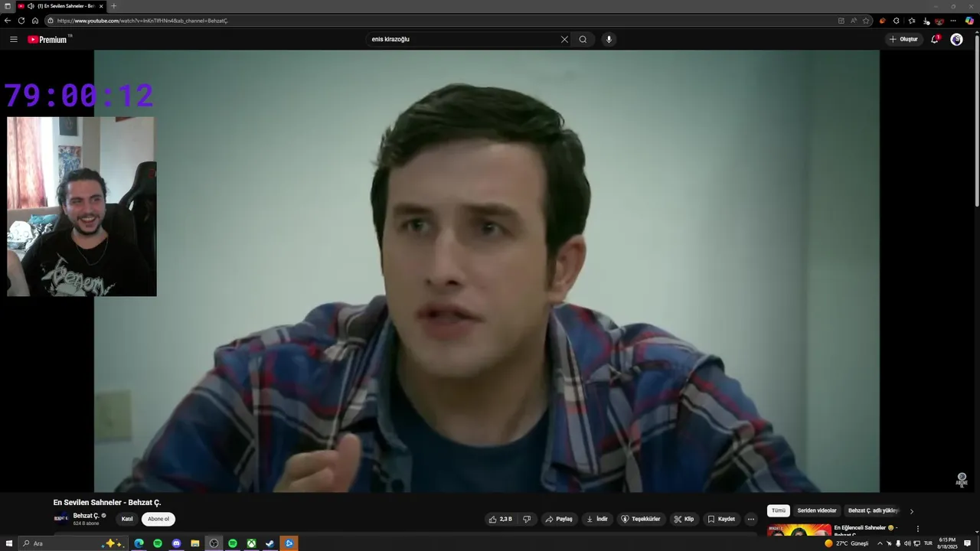Open the split screen/apps icon in address bar
Viewport: 980px width, 551px height.
pos(841,21)
